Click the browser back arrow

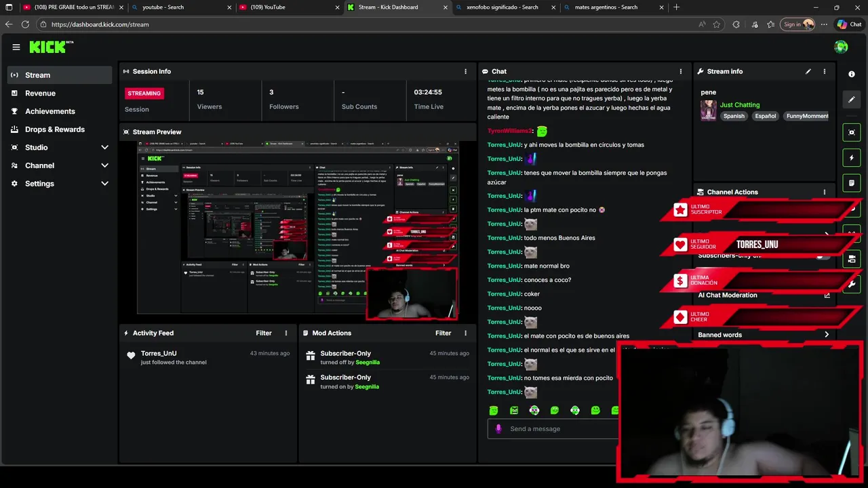9,24
